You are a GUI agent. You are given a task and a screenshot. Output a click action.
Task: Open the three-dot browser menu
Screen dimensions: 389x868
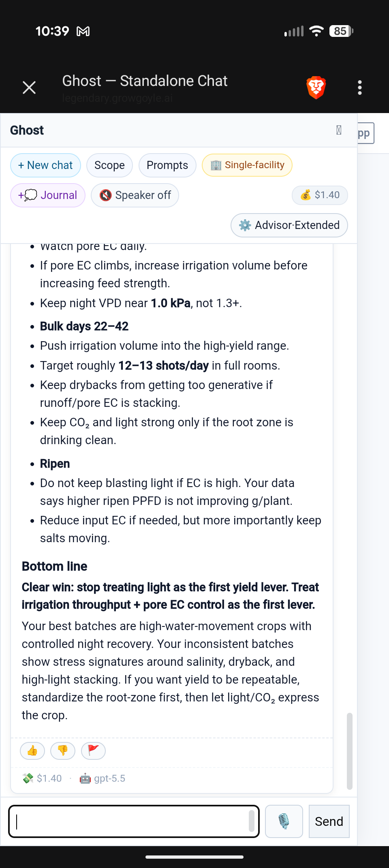[x=360, y=88]
